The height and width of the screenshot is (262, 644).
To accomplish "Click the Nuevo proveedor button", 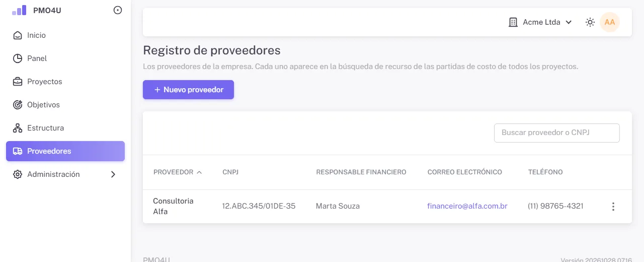I will tap(188, 90).
